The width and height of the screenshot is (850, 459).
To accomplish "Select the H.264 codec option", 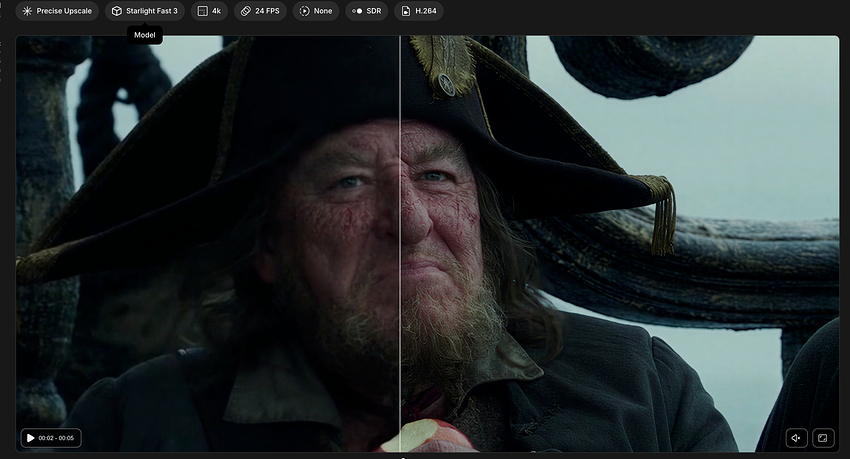I will click(x=418, y=11).
